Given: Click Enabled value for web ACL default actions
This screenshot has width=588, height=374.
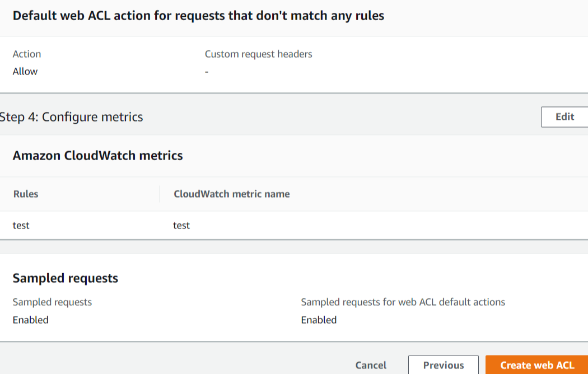Looking at the screenshot, I should tap(319, 320).
